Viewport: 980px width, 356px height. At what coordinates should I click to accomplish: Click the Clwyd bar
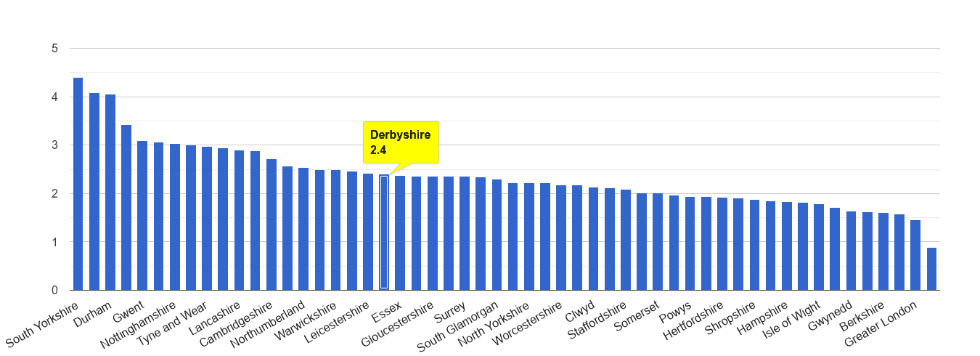593,239
